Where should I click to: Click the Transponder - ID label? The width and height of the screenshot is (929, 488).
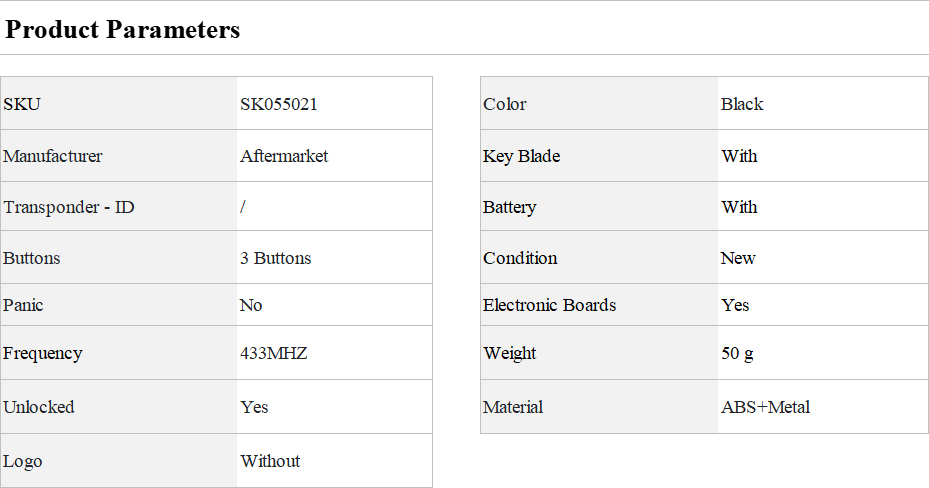[x=69, y=207]
